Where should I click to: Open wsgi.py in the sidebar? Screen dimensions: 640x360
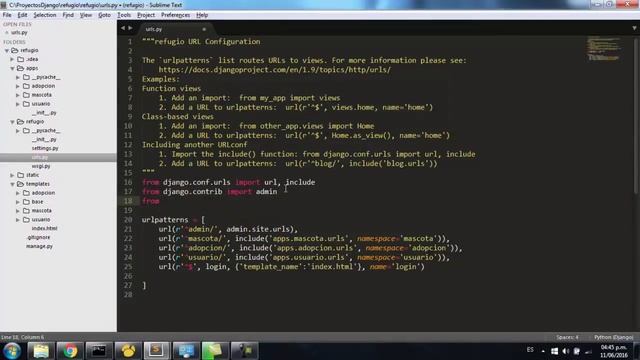tap(41, 167)
